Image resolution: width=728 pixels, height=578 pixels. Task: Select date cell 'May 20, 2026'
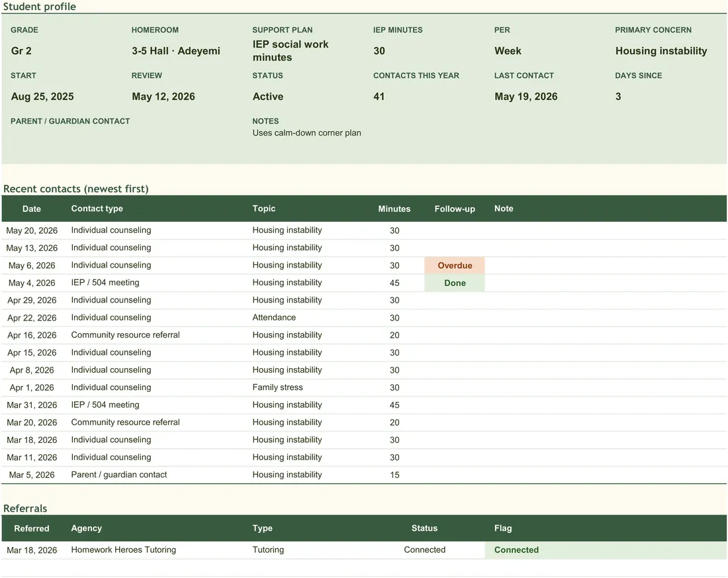tap(32, 230)
